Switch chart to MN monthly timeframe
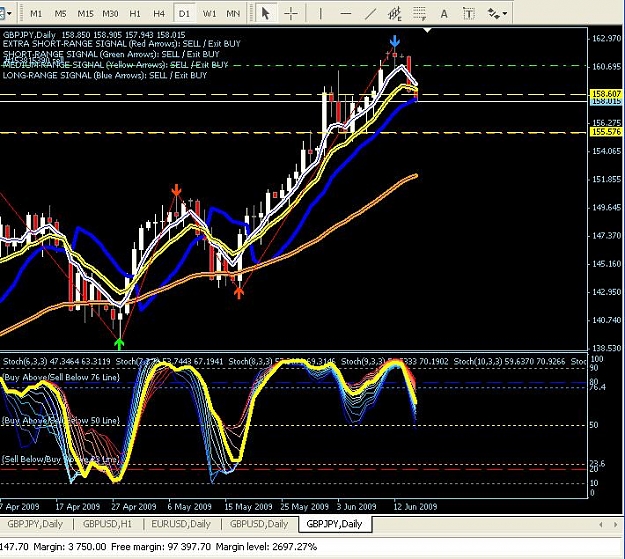The image size is (625, 559). 233,14
